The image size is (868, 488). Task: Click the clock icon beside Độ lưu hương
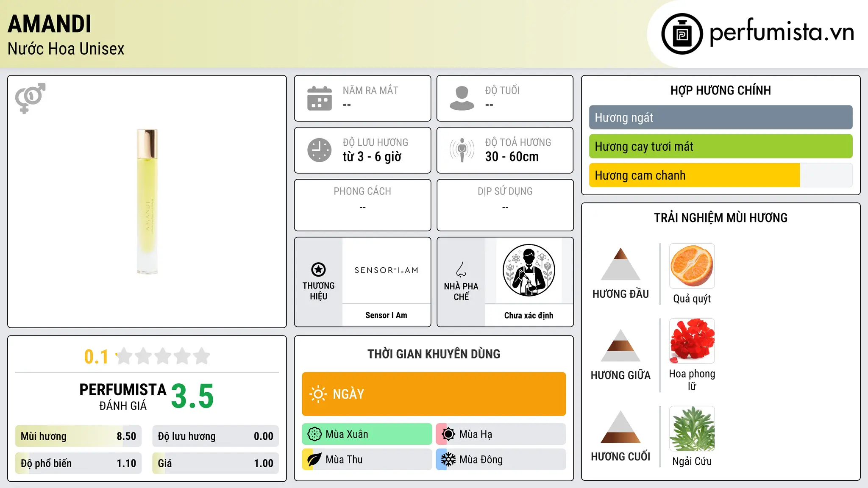[320, 150]
